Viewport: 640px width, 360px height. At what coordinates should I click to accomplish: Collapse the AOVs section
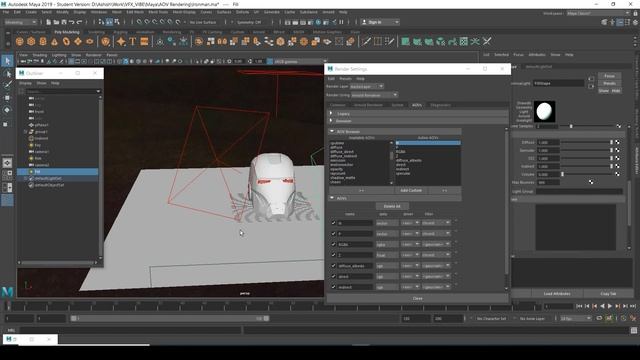coord(332,198)
